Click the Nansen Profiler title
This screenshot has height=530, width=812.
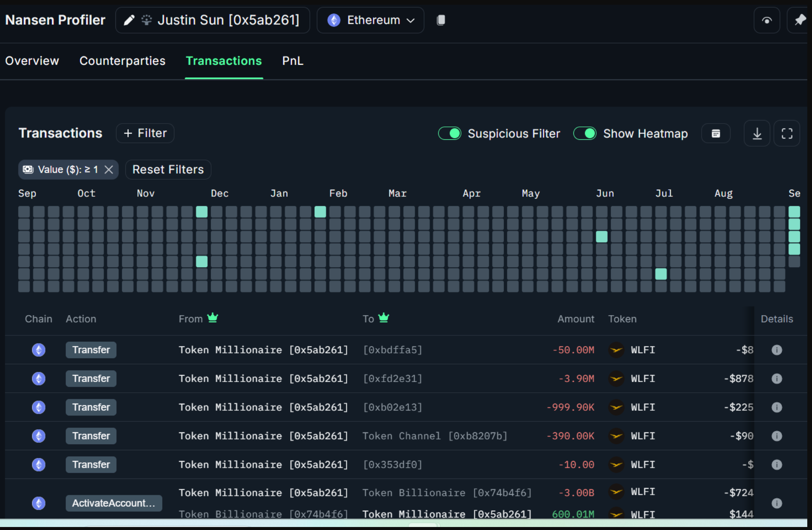(x=55, y=20)
